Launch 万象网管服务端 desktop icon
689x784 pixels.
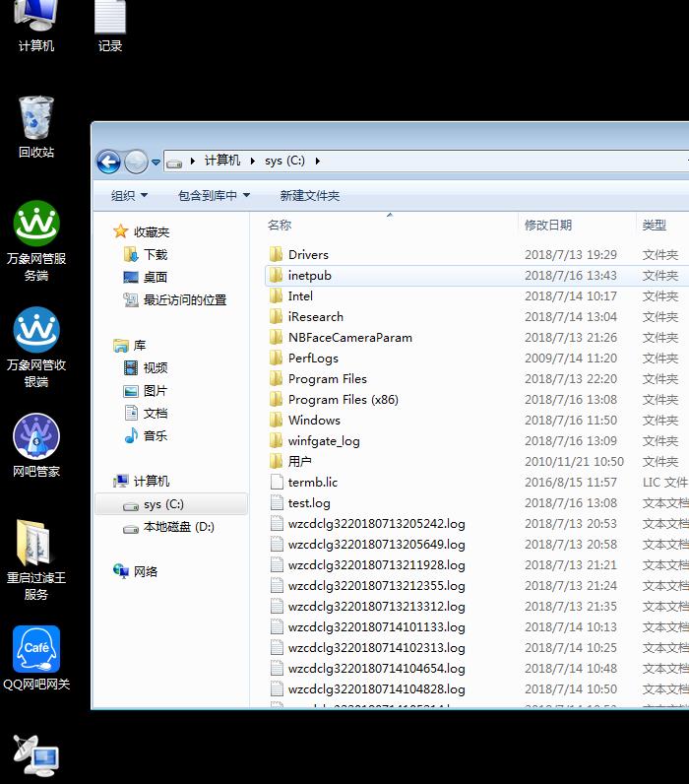pyautogui.click(x=36, y=241)
